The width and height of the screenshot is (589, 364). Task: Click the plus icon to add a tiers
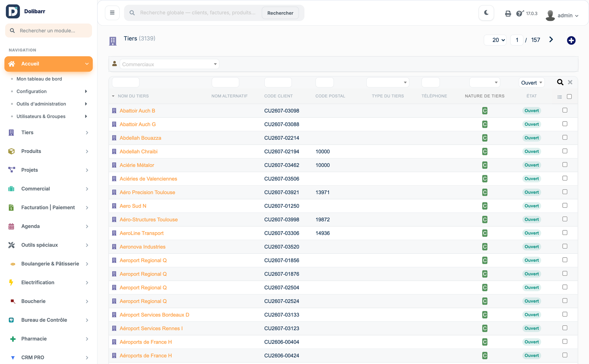point(571,40)
